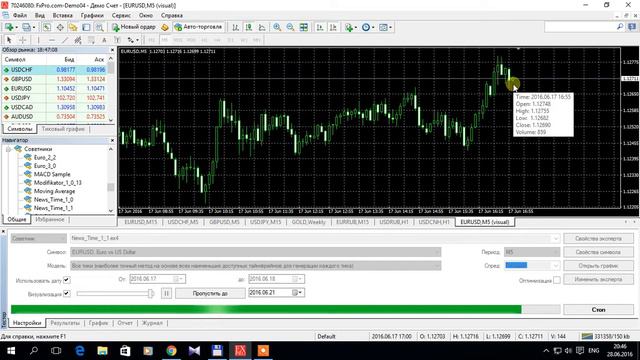640x360 pixels.
Task: Toggle the Strategy Tester magnifier icon
Action: tap(99, 27)
